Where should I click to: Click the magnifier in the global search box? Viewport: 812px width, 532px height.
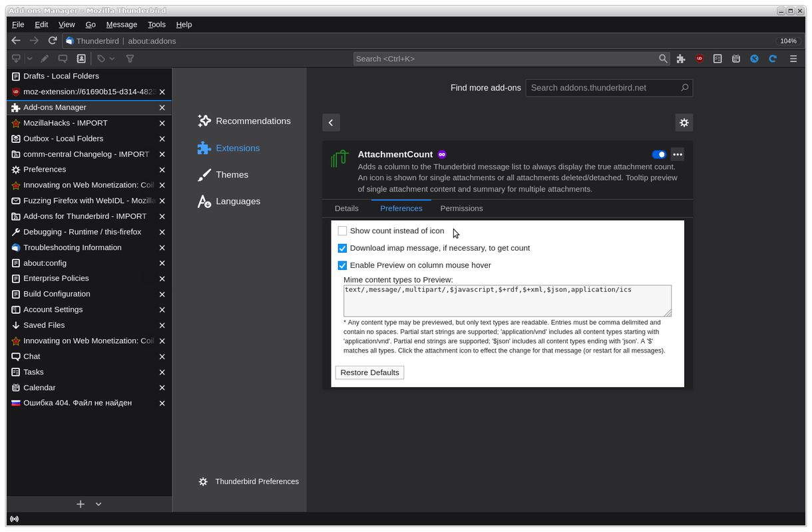pyautogui.click(x=663, y=59)
